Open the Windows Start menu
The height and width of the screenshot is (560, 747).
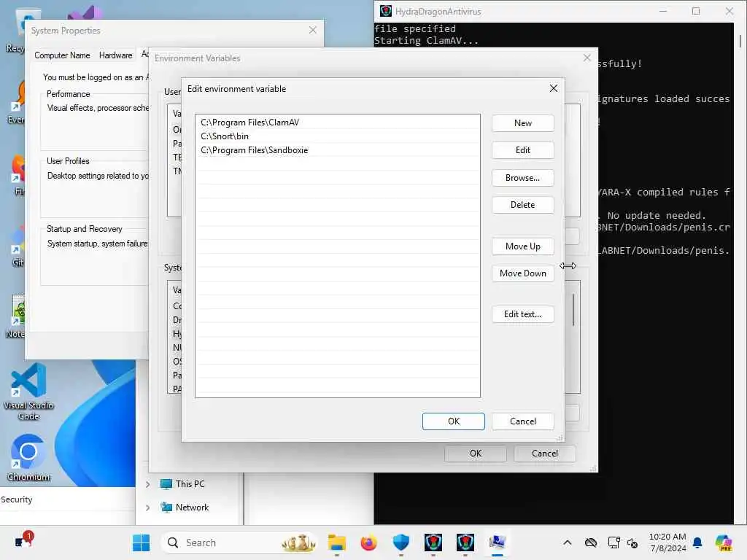pyautogui.click(x=141, y=542)
